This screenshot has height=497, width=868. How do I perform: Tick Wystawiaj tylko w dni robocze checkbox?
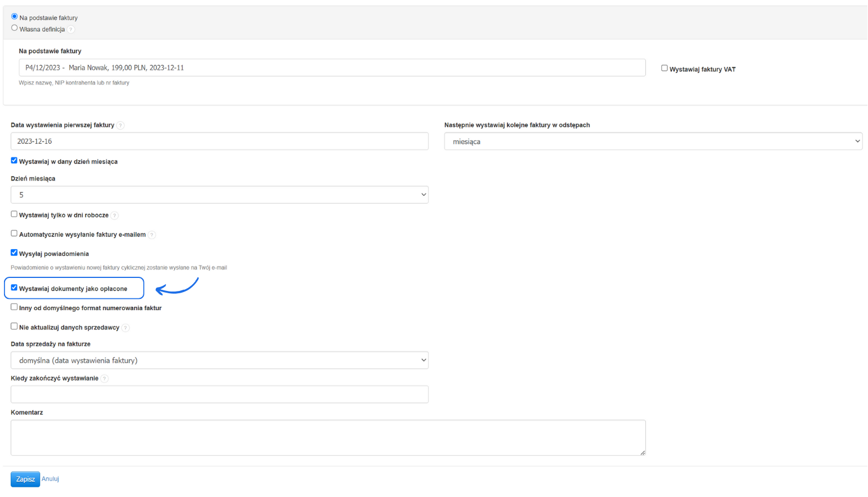[14, 214]
